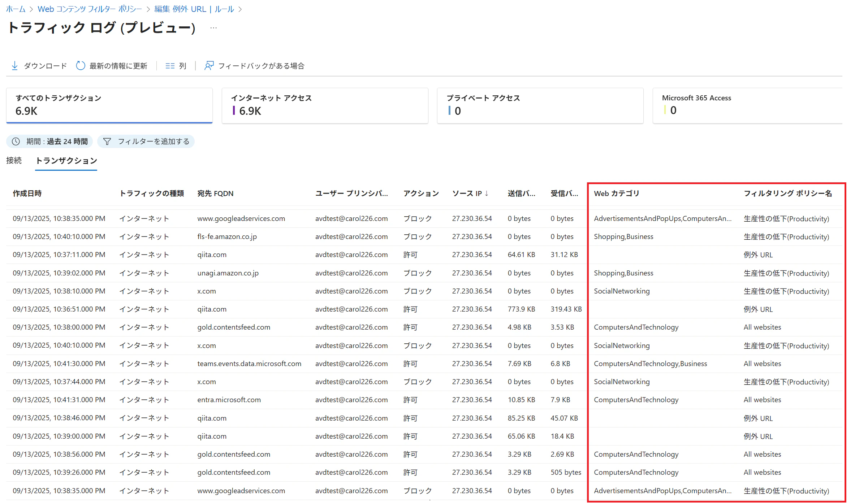The width and height of the screenshot is (855, 504).
Task: Click the download arrow icon
Action: pyautogui.click(x=15, y=66)
